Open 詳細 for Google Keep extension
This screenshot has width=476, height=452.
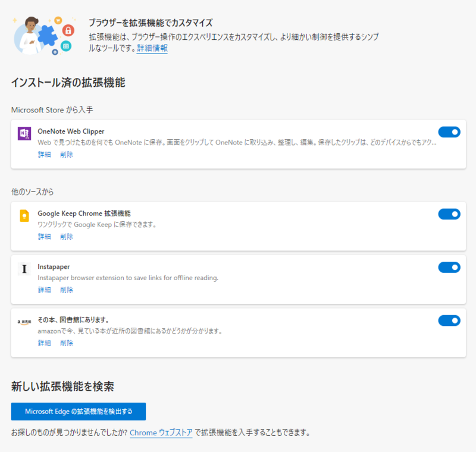pyautogui.click(x=44, y=237)
